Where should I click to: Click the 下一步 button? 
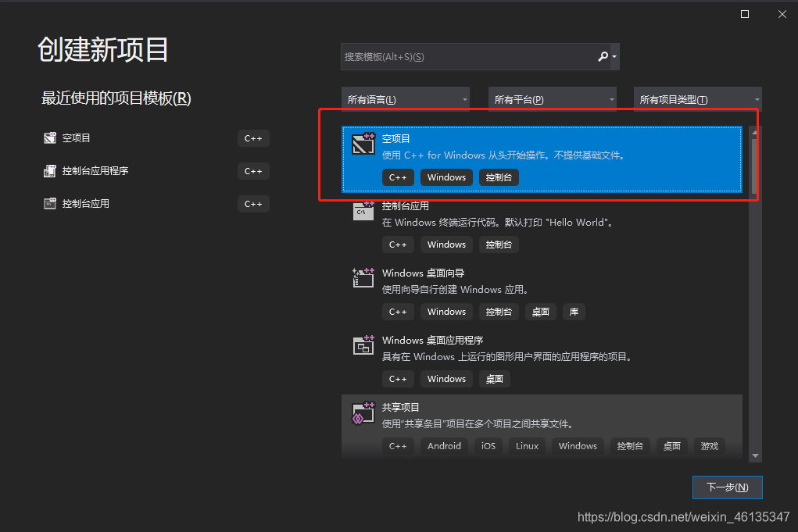[x=727, y=487]
